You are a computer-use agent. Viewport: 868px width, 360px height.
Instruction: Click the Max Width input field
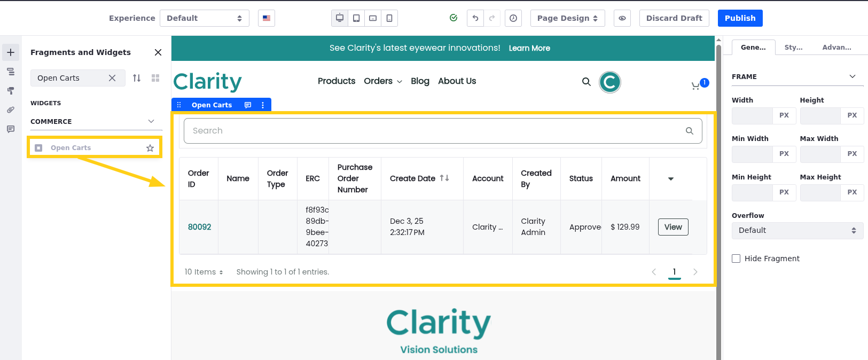820,154
